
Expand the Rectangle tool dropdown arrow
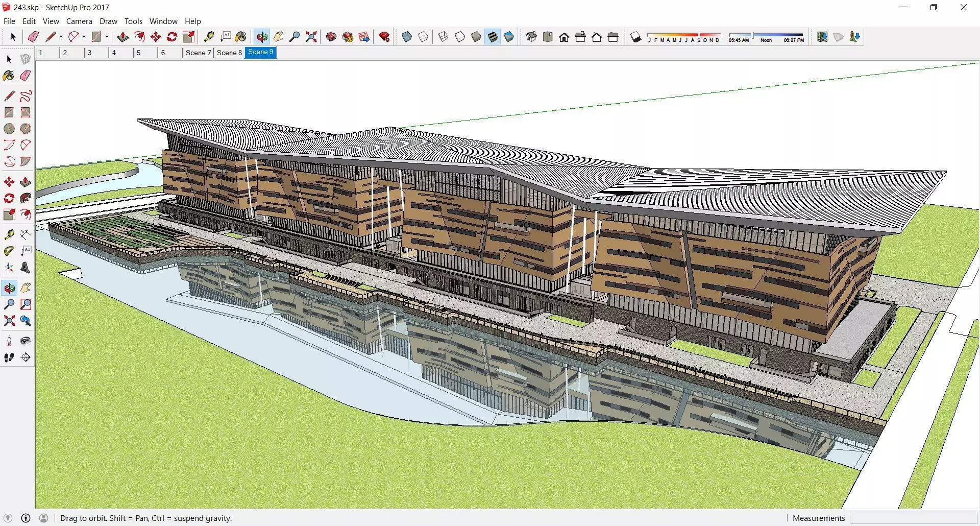coord(107,37)
